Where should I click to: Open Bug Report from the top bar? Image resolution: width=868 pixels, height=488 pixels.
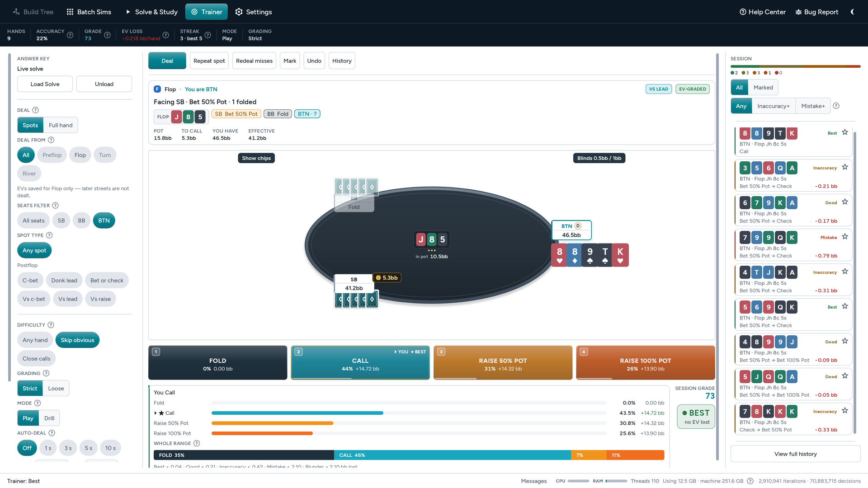tap(816, 12)
